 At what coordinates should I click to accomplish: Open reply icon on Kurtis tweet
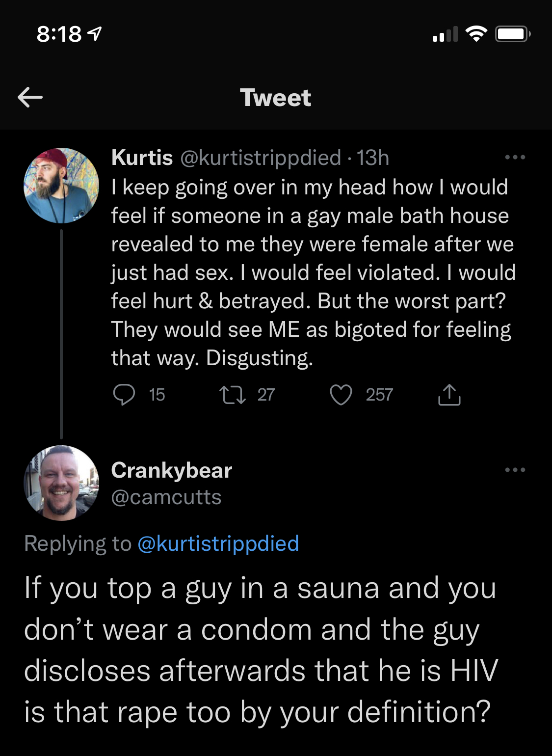point(124,395)
